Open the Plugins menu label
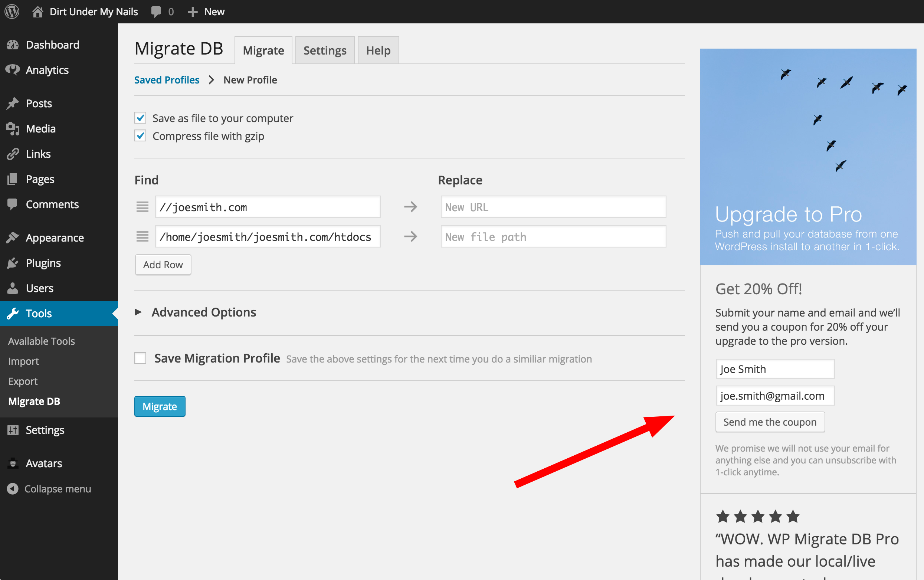 tap(43, 263)
